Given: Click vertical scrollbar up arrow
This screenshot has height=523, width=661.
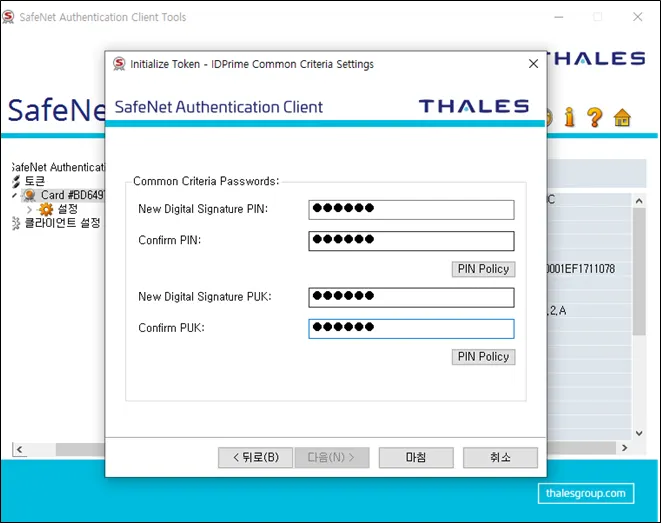Looking at the screenshot, I should tap(639, 201).
